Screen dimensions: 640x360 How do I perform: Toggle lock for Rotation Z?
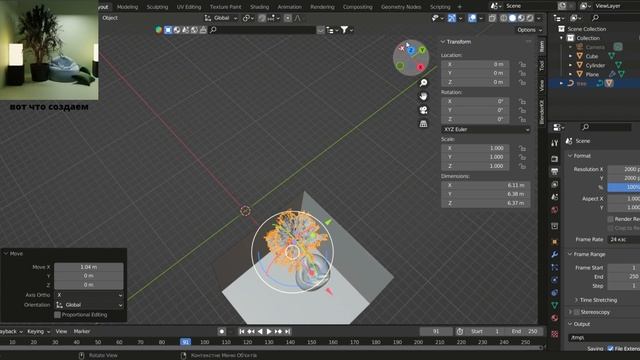click(x=522, y=119)
